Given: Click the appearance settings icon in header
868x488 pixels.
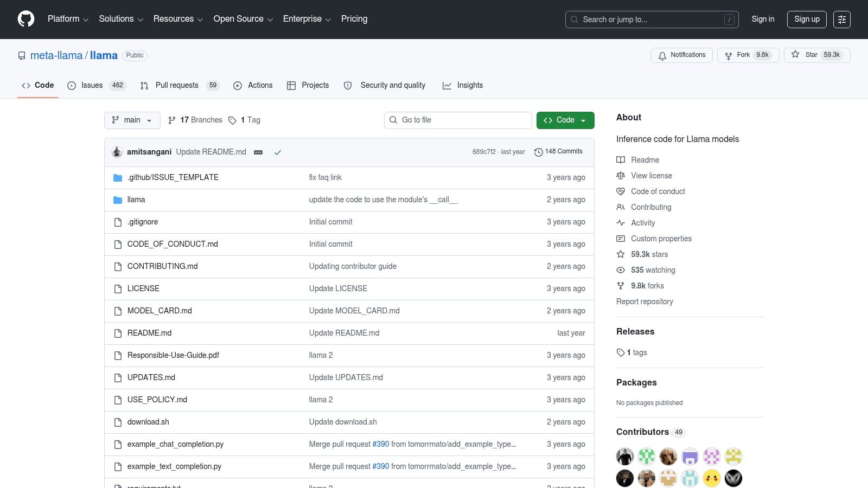Looking at the screenshot, I should click(842, 19).
